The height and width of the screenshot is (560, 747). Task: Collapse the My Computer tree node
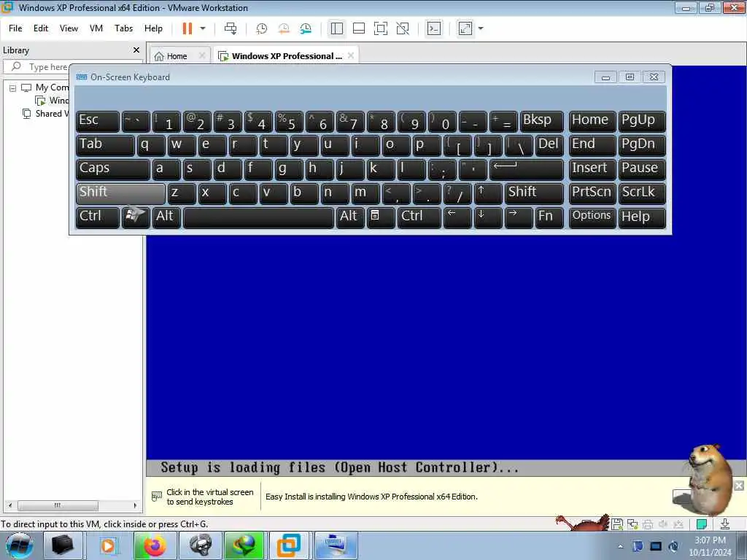13,88
